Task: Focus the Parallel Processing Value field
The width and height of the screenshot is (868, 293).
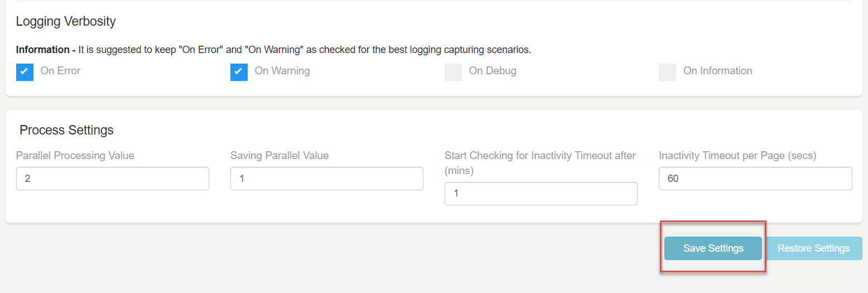Action: (113, 179)
